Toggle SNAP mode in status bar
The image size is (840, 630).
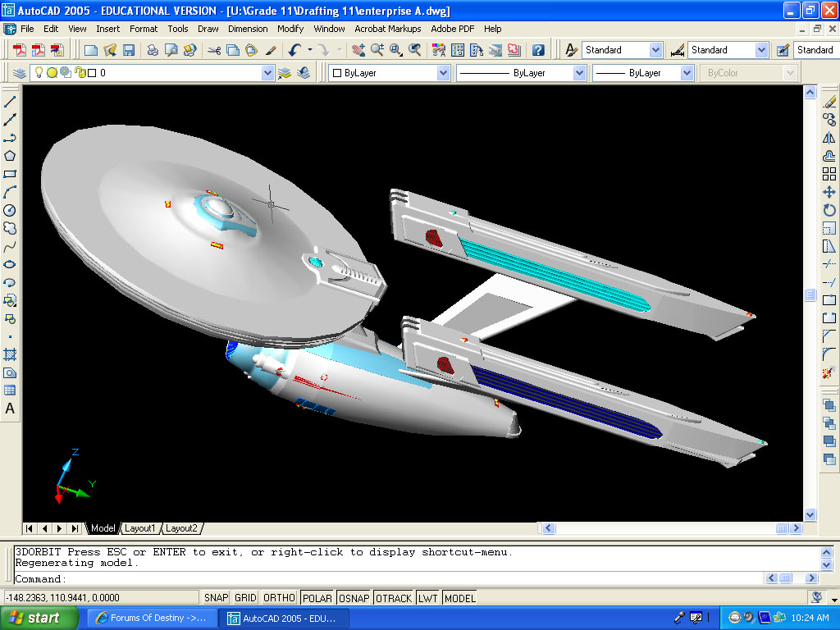click(x=216, y=598)
